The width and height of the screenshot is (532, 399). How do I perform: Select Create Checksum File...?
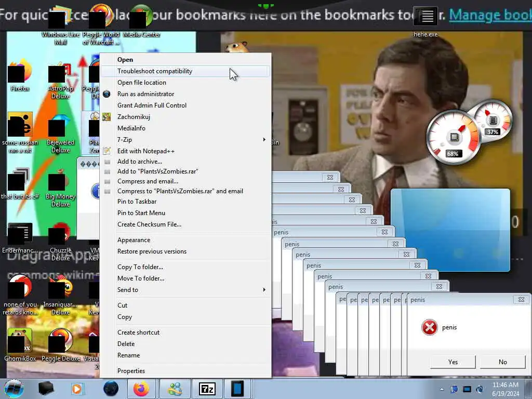tap(185, 224)
